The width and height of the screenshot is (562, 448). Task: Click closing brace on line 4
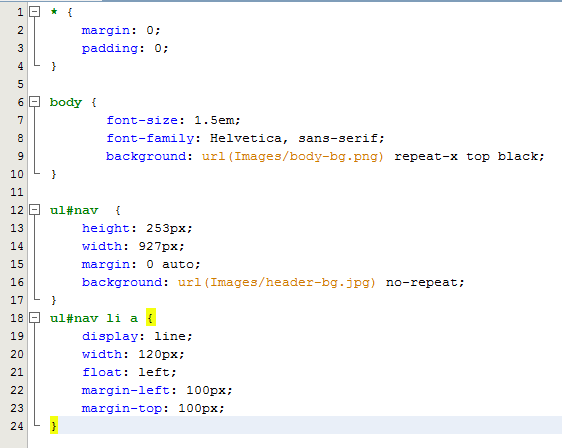coord(54,66)
